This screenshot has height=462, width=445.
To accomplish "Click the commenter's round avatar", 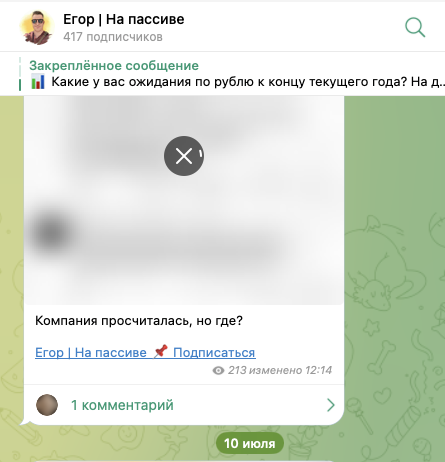I will coord(47,405).
